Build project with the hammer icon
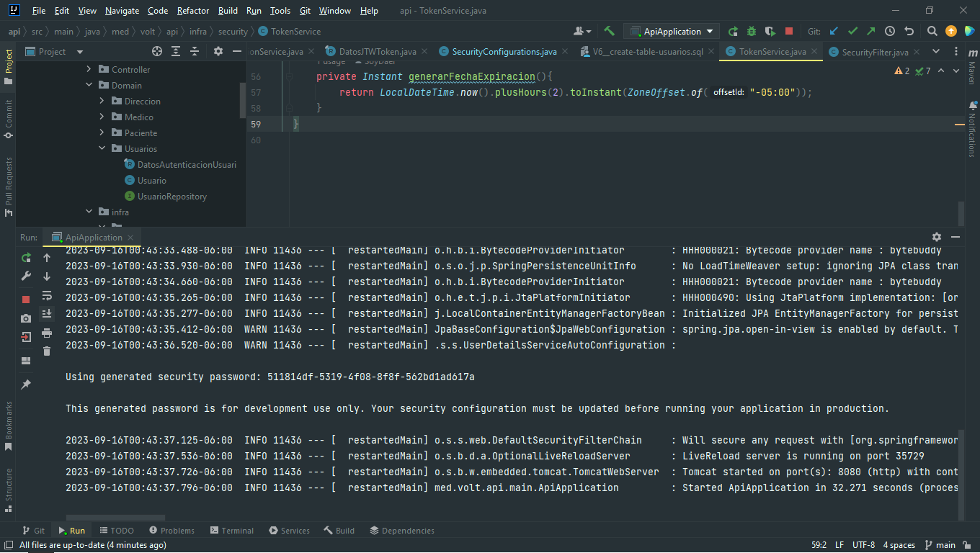980x553 pixels. click(609, 31)
